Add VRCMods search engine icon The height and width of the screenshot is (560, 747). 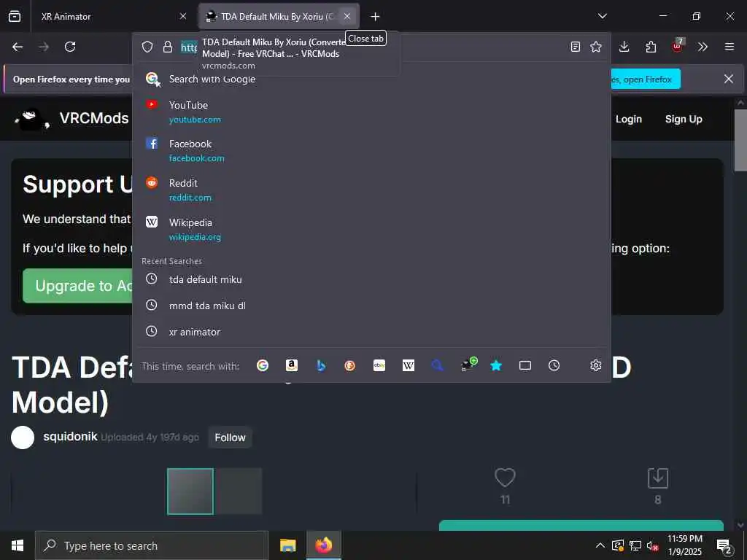468,365
